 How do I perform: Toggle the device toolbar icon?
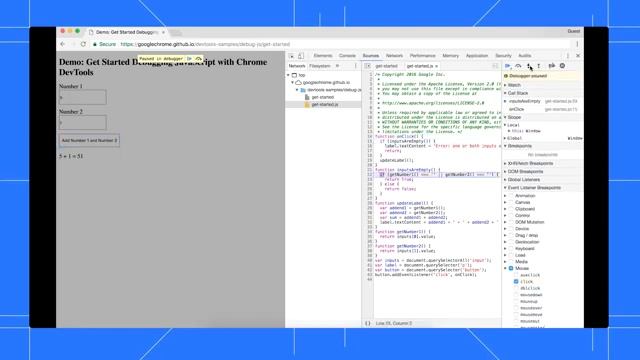tap(301, 56)
